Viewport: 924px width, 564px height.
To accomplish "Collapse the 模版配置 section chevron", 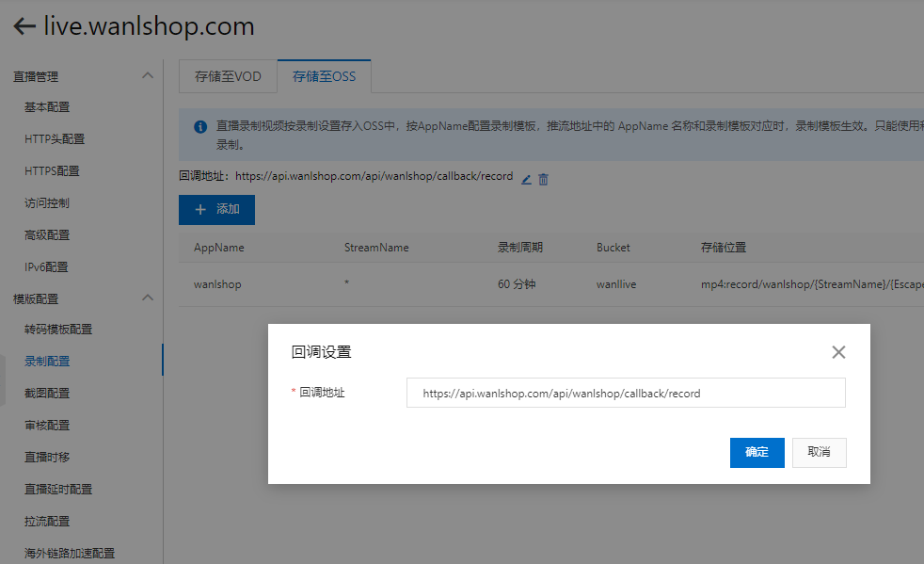I will coord(148,298).
